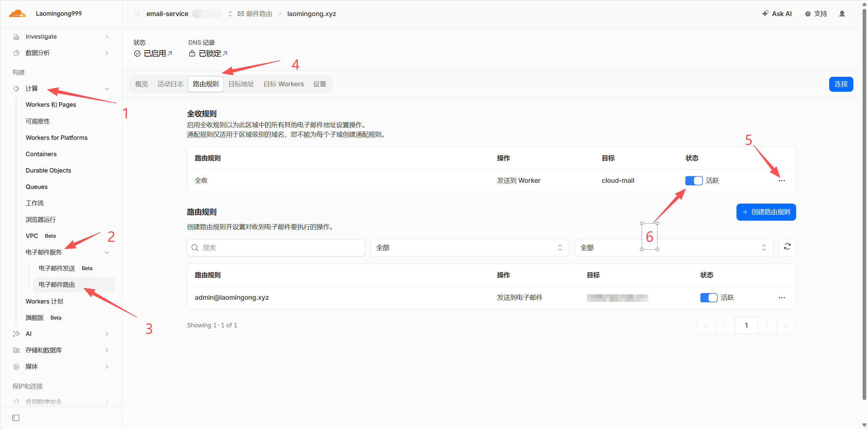This screenshot has width=868, height=429.
Task: Open the first 全部 filter dropdown
Action: (x=469, y=248)
